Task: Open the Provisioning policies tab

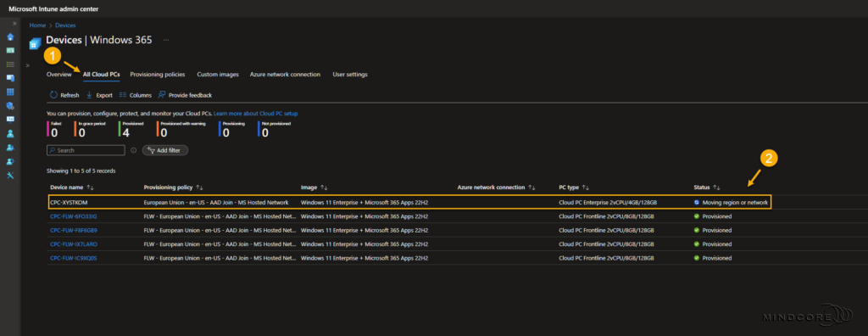Action: (157, 75)
